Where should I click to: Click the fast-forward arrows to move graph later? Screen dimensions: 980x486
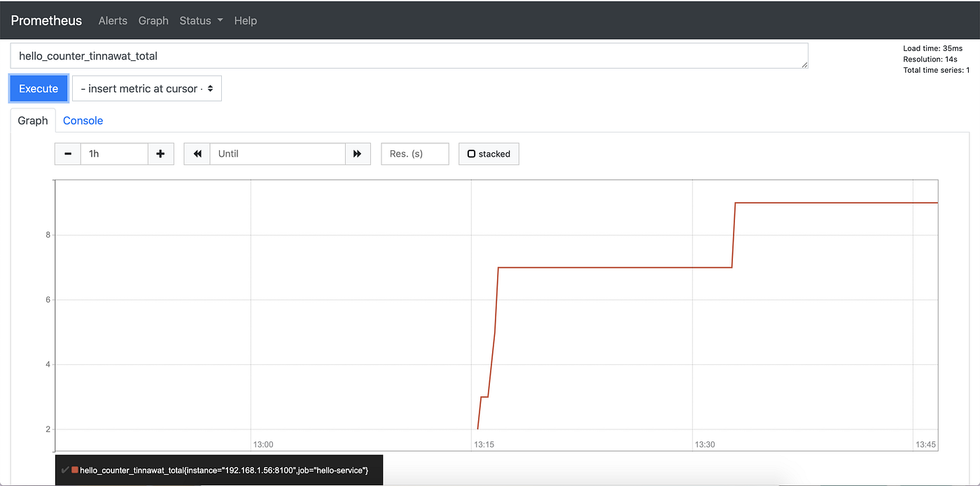[358, 154]
